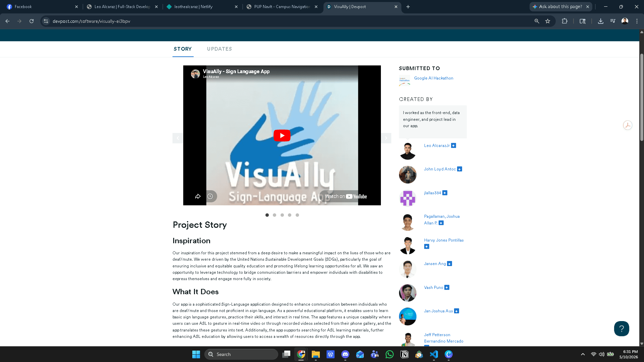The width and height of the screenshot is (644, 362).
Task: Open Jan Joshua Aus profile link
Action: 439,311
